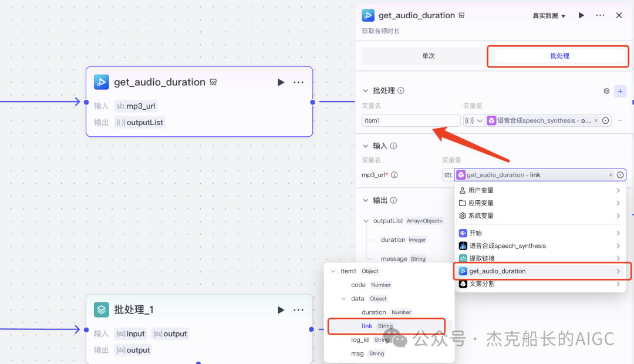Click the 批处理_1 node layers icon
This screenshot has width=634, height=364.
(x=102, y=310)
